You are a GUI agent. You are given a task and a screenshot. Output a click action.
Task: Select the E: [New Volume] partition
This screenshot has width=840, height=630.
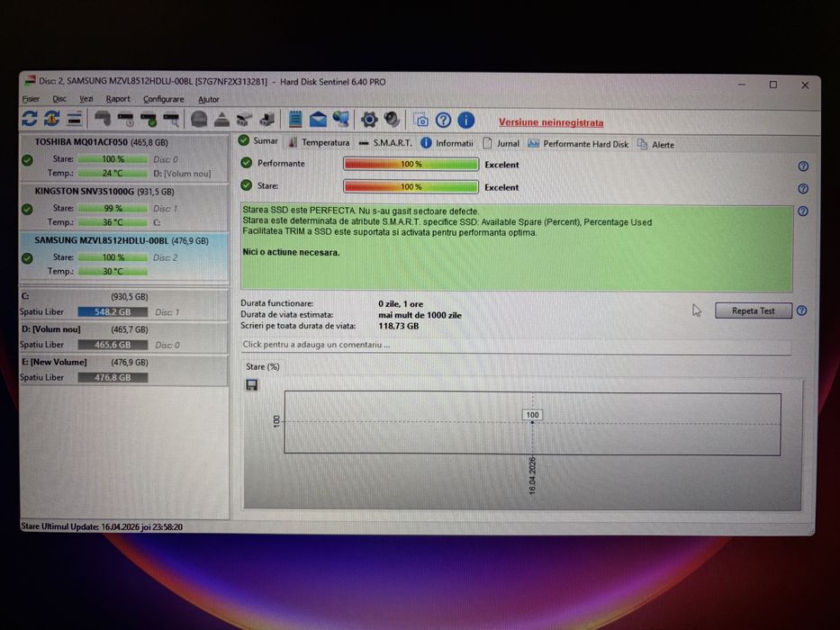pos(124,370)
